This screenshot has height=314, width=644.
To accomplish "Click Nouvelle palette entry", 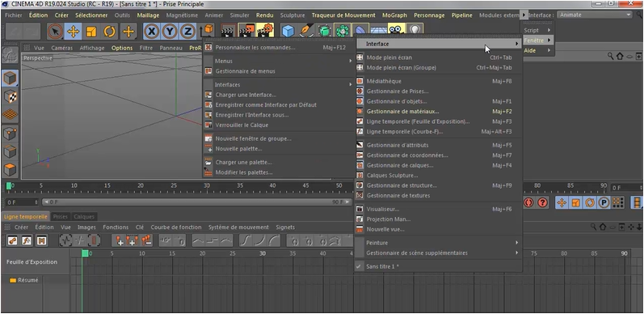I will pyautogui.click(x=279, y=149).
